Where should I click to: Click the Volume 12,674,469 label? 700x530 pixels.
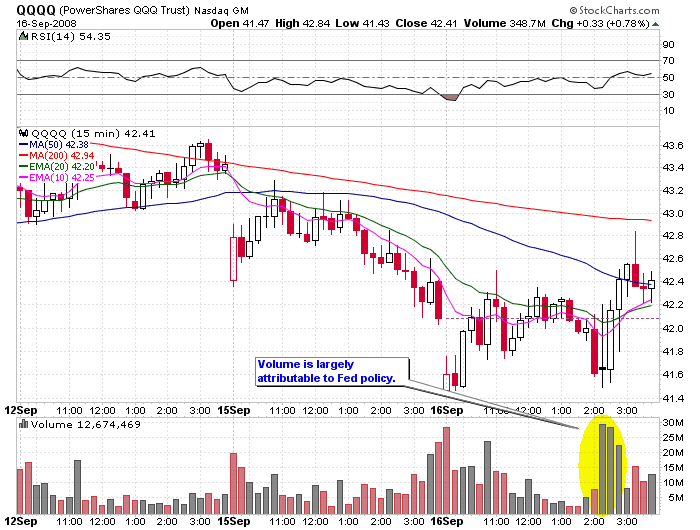(x=86, y=424)
